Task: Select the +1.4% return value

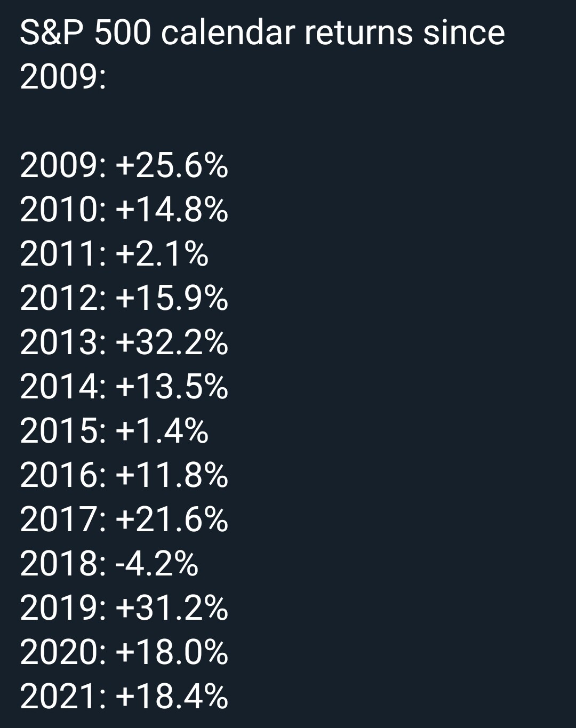Action: tap(162, 430)
